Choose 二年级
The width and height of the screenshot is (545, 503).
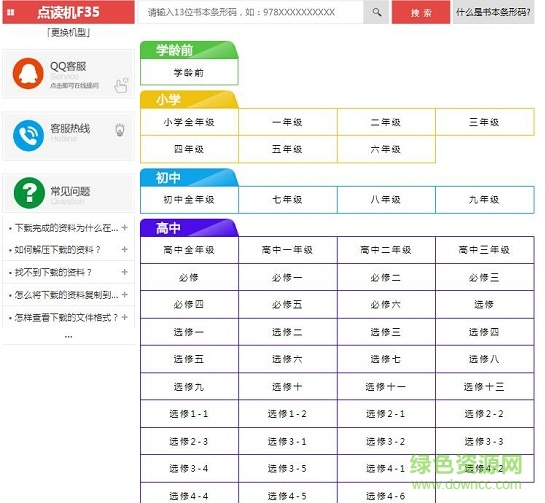[x=386, y=122]
